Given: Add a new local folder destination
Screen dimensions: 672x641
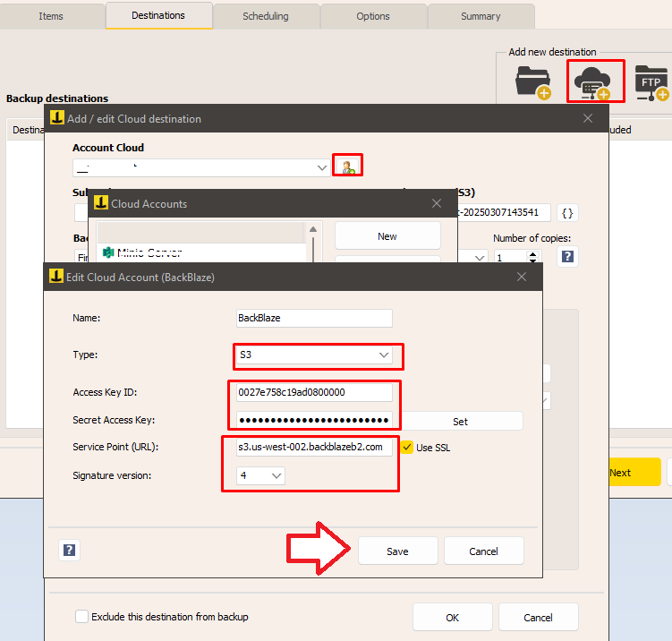Looking at the screenshot, I should (x=532, y=81).
